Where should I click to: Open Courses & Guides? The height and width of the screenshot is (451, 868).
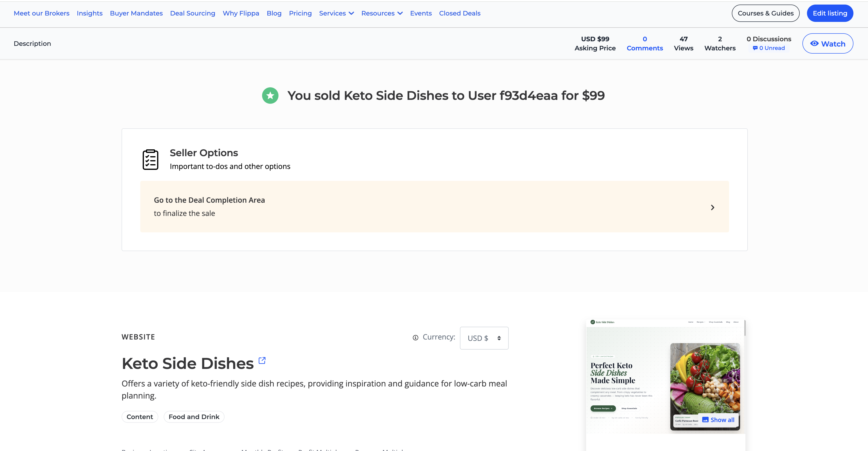765,13
